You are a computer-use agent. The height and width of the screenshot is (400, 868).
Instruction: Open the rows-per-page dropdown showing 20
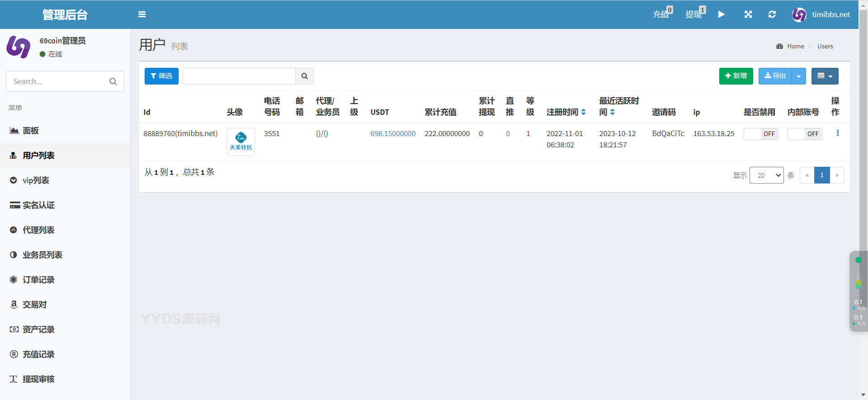tap(766, 175)
